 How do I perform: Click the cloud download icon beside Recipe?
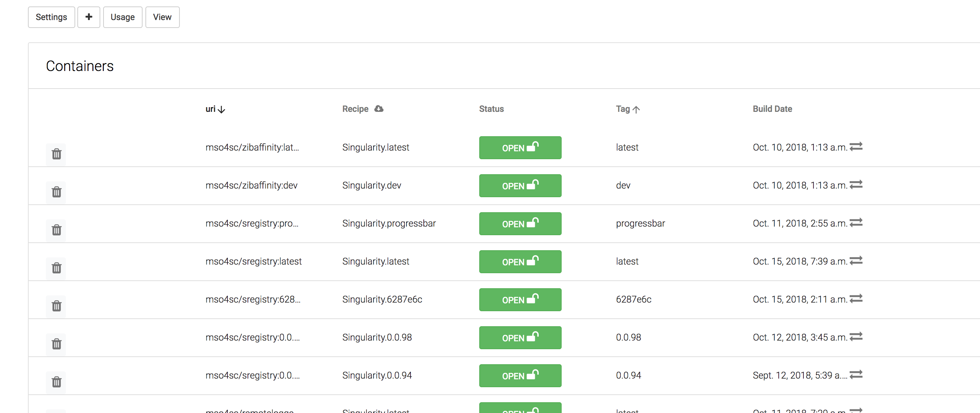click(x=379, y=109)
